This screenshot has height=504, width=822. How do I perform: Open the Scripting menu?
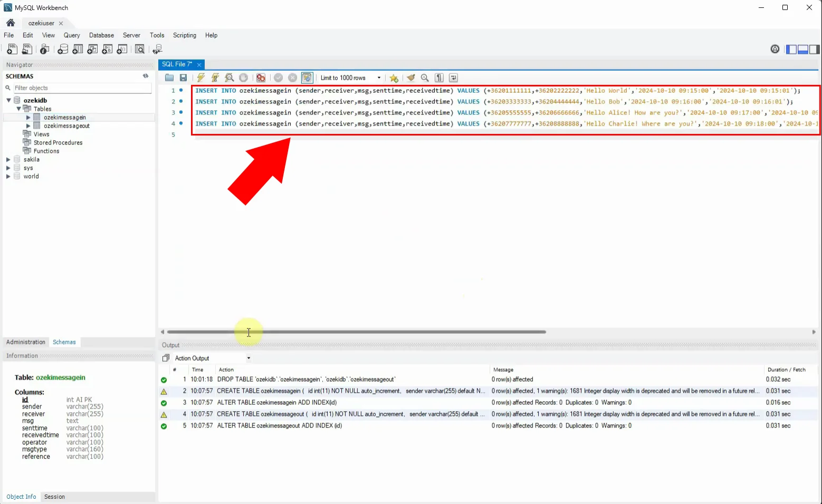coord(185,35)
